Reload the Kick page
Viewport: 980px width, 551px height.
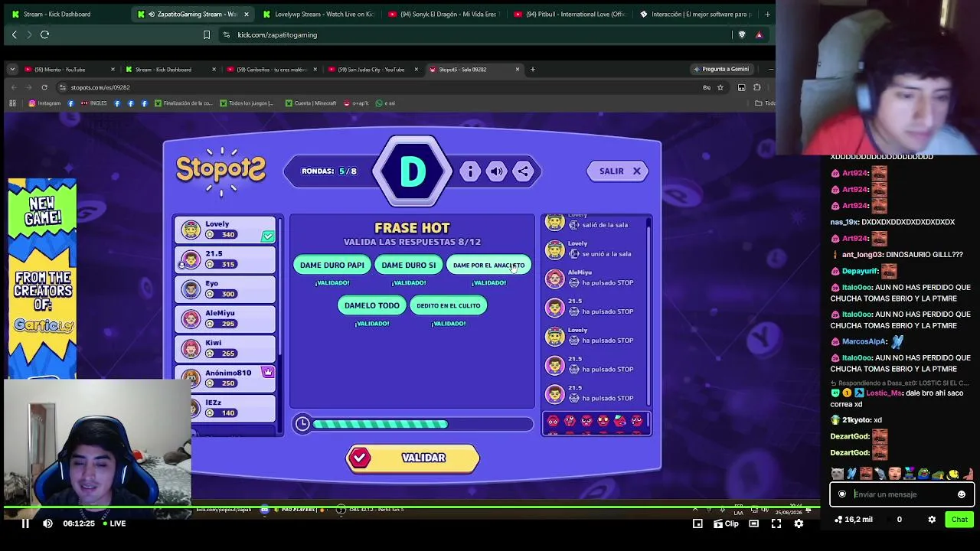point(44,34)
